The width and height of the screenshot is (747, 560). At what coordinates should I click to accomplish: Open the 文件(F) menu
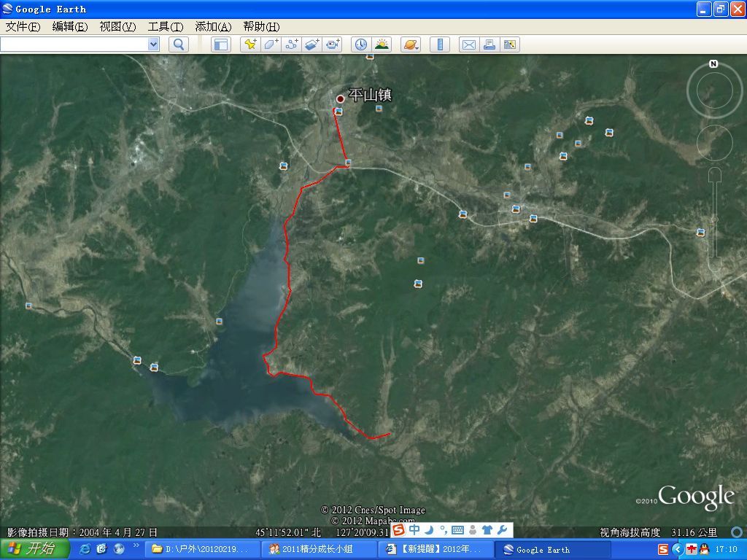(23, 27)
